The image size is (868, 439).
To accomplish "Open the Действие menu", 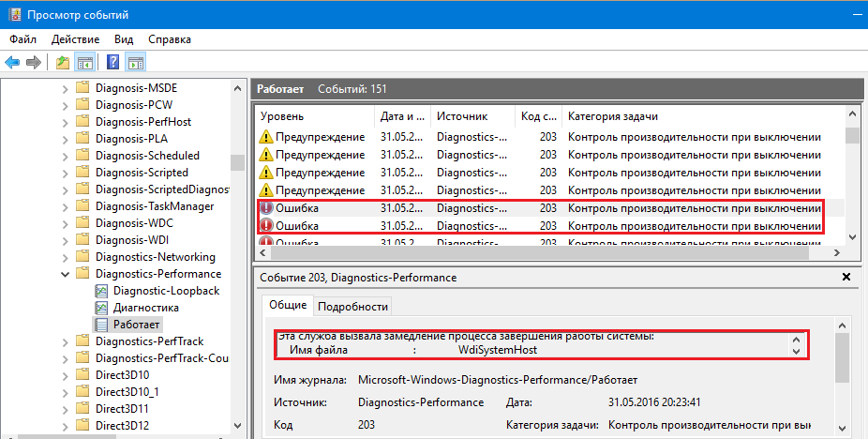I will coord(76,39).
